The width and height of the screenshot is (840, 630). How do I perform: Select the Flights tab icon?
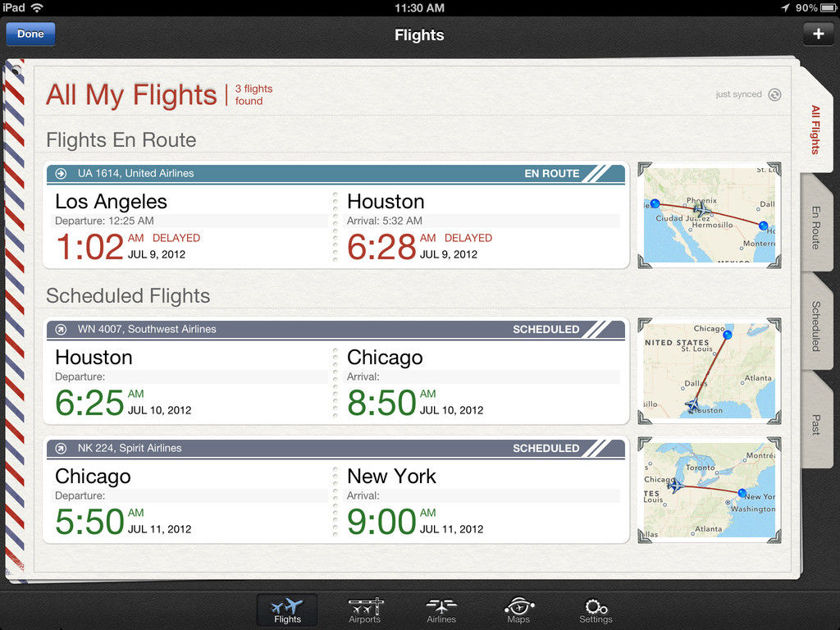287,610
